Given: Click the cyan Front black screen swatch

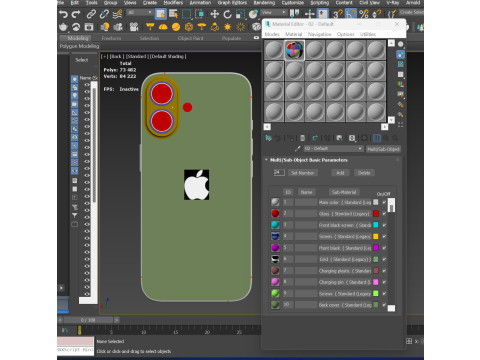Looking at the screenshot, I should [376, 225].
